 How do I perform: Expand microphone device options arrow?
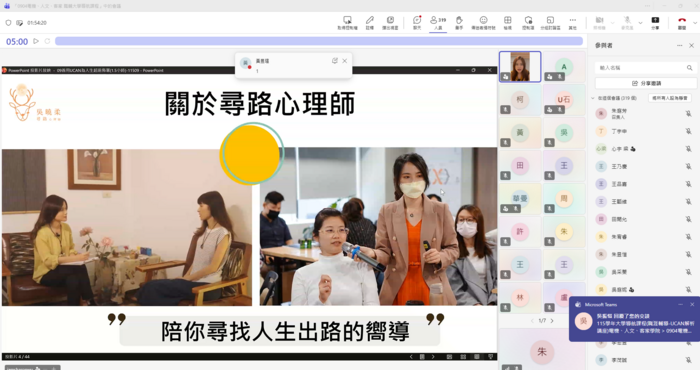click(641, 23)
